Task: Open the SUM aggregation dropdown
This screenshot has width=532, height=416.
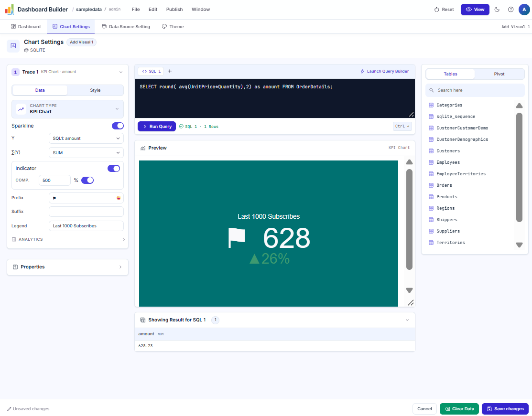Action: point(86,152)
